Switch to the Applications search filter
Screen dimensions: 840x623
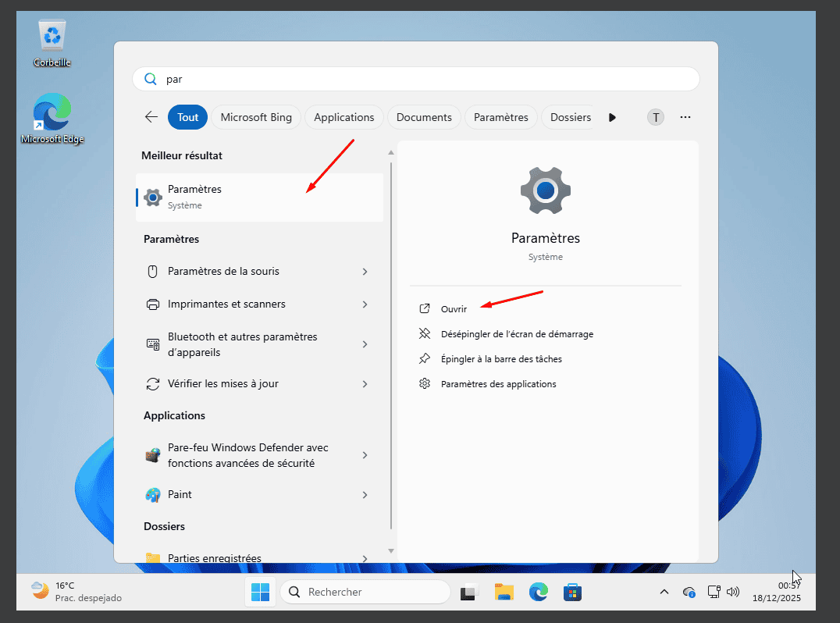tap(343, 116)
